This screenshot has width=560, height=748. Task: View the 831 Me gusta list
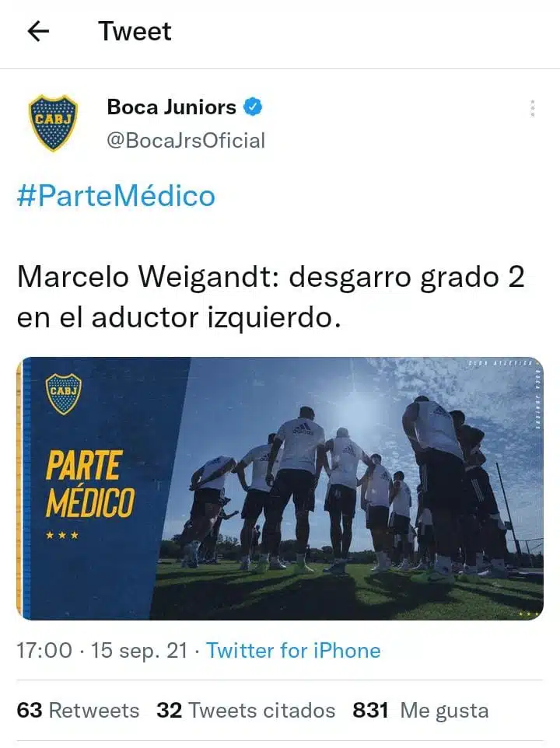tap(421, 711)
